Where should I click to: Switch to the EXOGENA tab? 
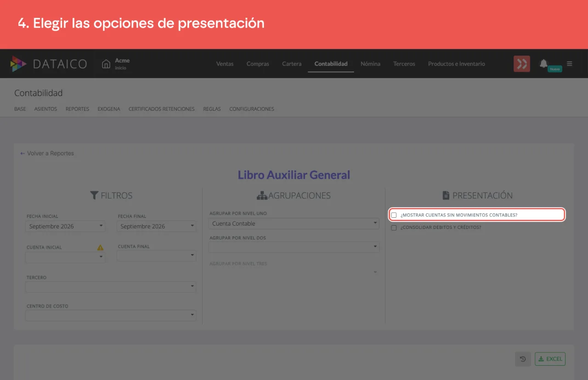pos(109,109)
